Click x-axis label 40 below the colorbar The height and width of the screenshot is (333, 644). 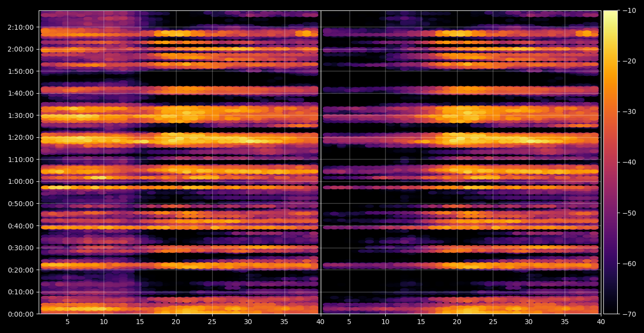tap(601, 322)
